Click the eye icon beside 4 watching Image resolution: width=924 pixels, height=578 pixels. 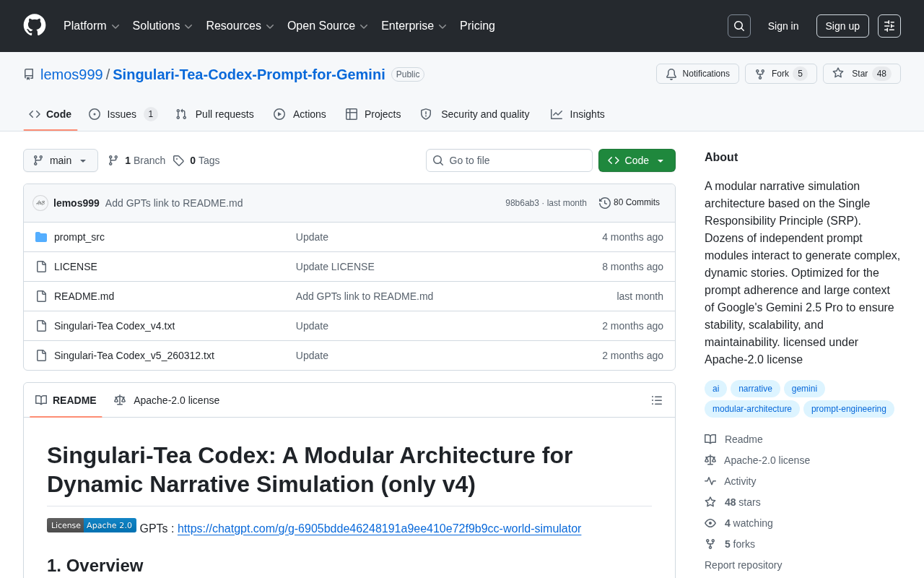pyautogui.click(x=710, y=523)
